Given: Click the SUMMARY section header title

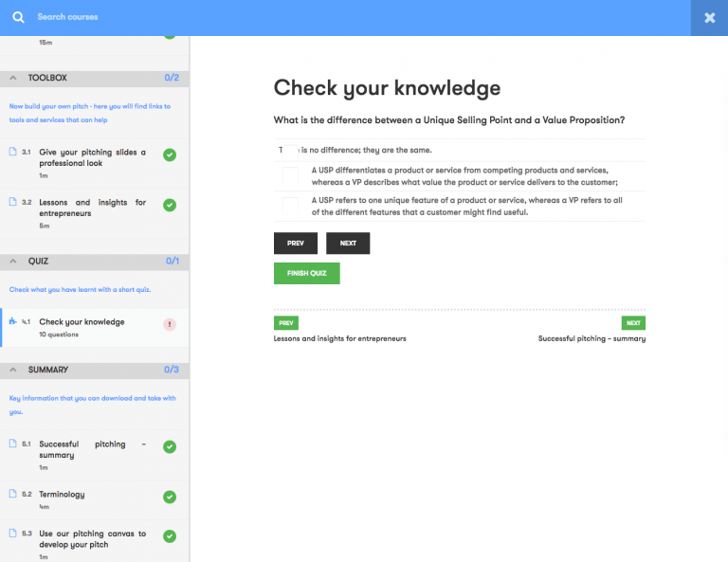Looking at the screenshot, I should (47, 370).
